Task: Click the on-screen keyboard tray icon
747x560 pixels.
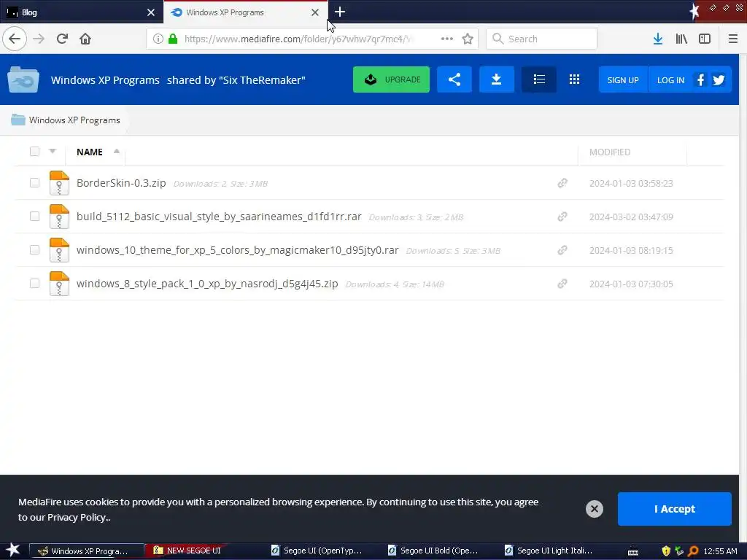Action: point(633,551)
